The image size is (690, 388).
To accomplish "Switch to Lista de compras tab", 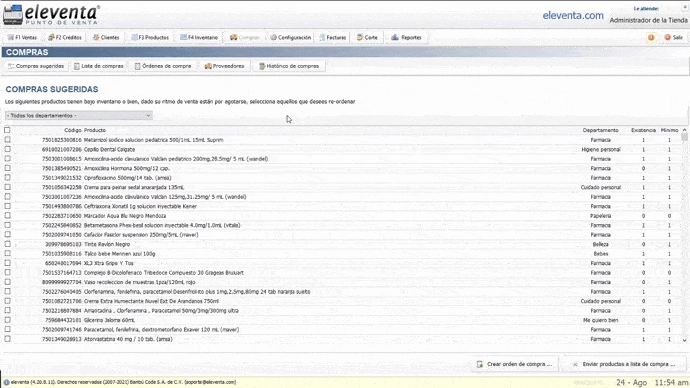I will (x=99, y=66).
